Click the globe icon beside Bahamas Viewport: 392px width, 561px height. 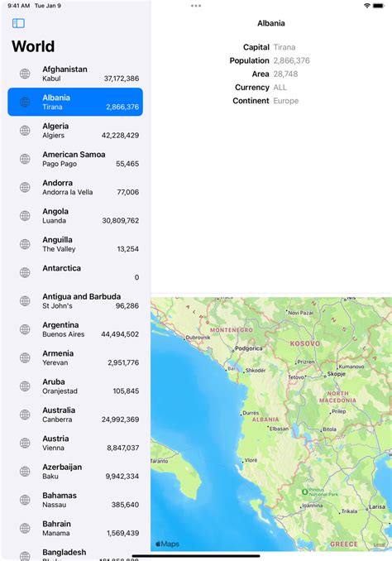[25, 500]
